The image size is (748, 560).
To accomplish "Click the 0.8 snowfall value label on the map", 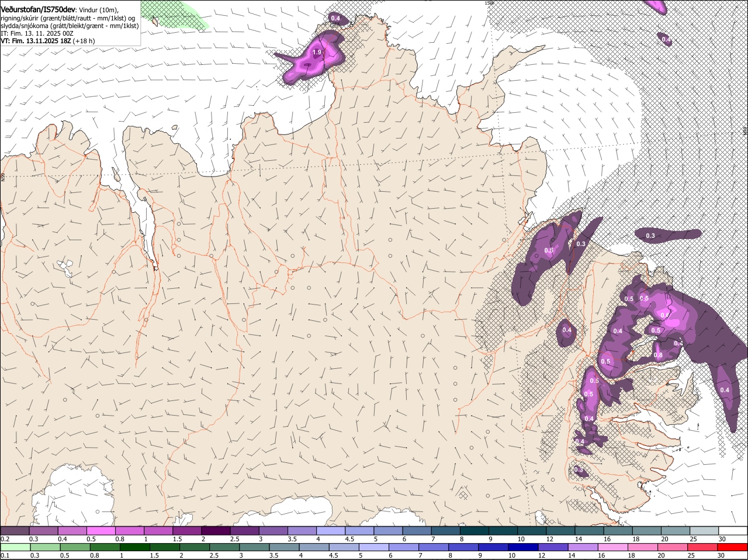I will coord(658,355).
